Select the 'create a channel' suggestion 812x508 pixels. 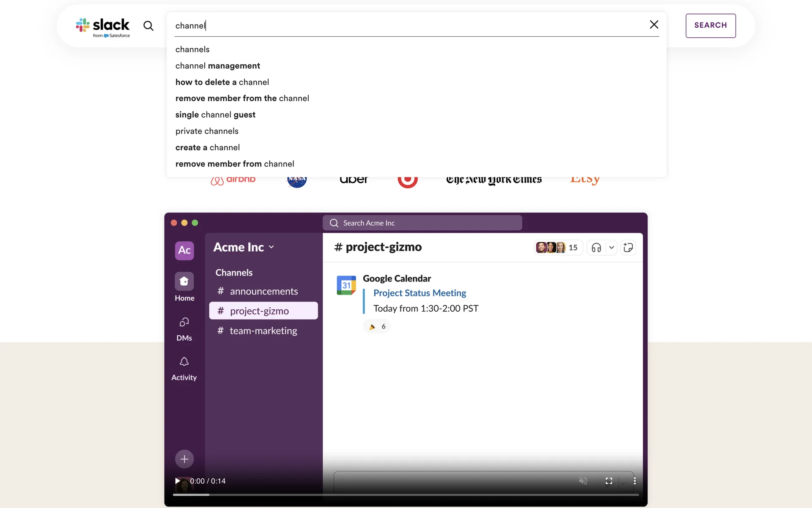pos(207,147)
